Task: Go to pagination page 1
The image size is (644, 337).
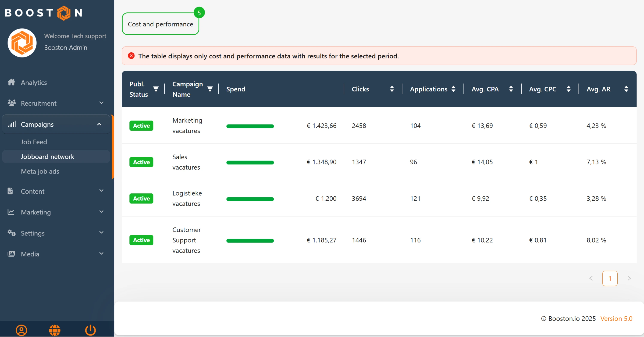Action: 609,278
